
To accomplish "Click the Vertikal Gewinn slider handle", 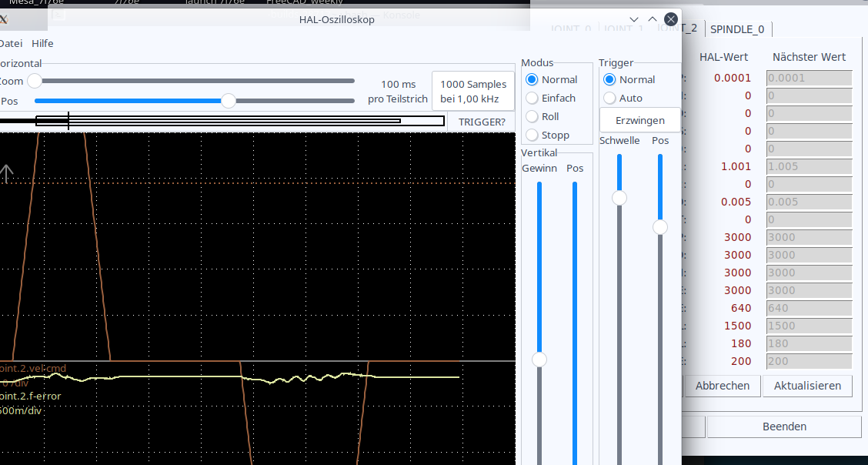I will (539, 360).
